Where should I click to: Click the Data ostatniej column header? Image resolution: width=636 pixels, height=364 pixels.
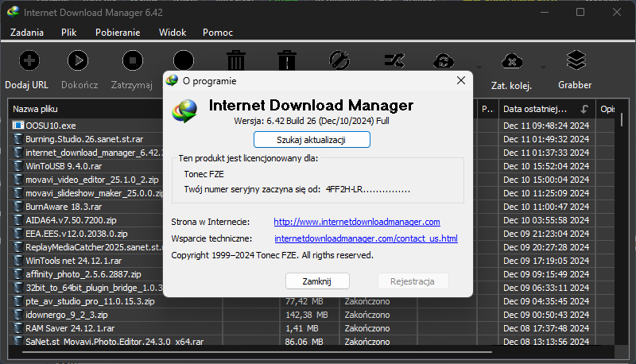[547, 109]
